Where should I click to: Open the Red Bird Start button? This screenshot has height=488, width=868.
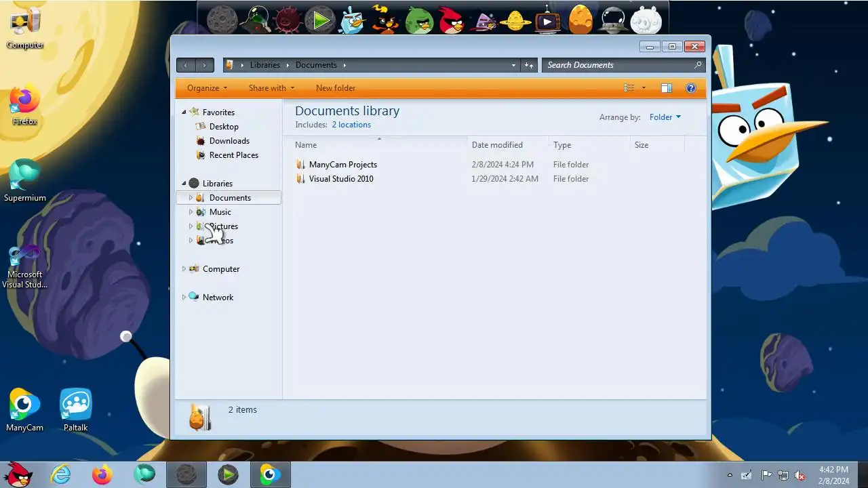[x=18, y=474]
